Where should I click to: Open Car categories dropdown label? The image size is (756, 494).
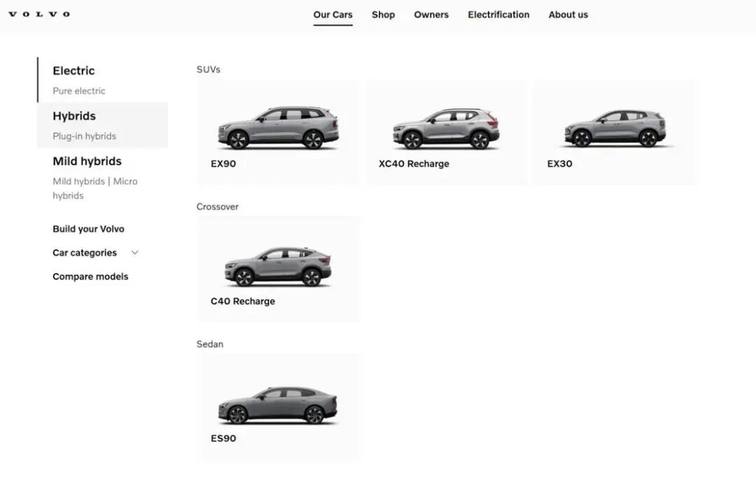click(84, 253)
